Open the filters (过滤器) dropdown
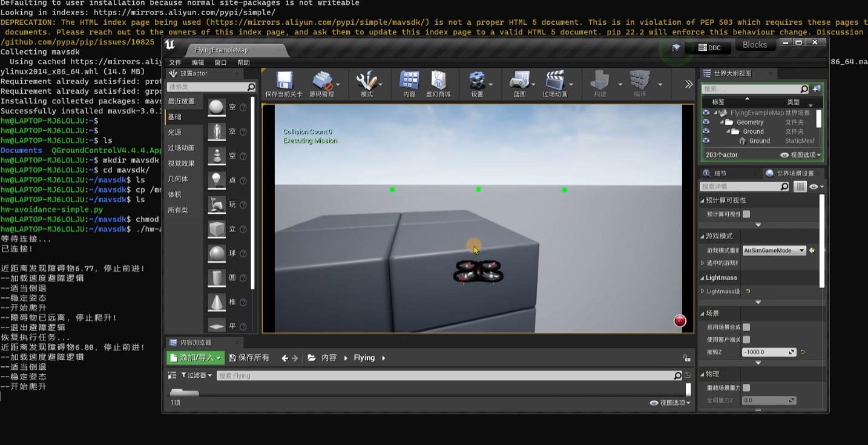 [197, 375]
